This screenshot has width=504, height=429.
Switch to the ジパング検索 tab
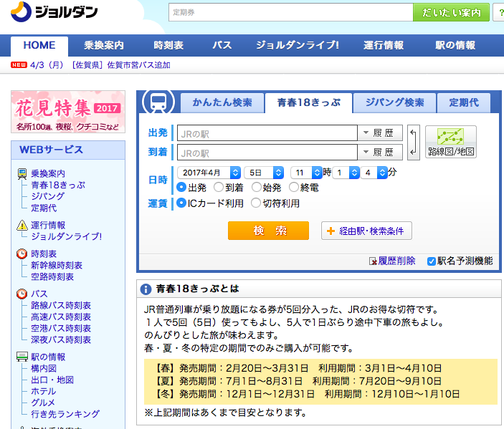tap(395, 102)
